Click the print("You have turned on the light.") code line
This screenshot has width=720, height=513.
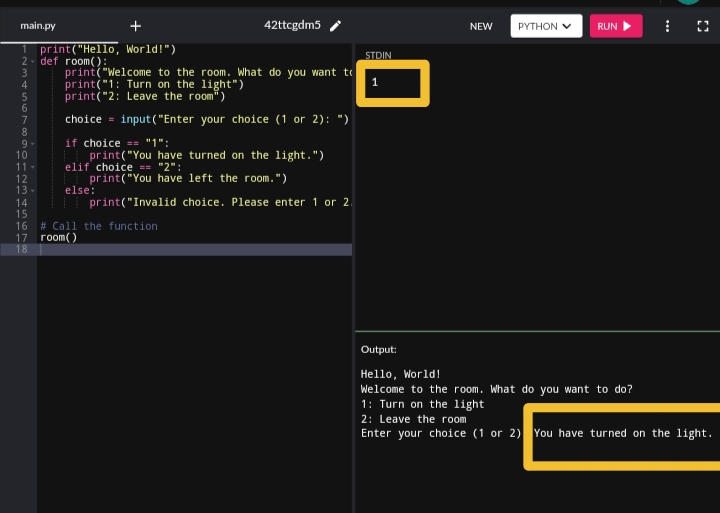click(x=207, y=155)
